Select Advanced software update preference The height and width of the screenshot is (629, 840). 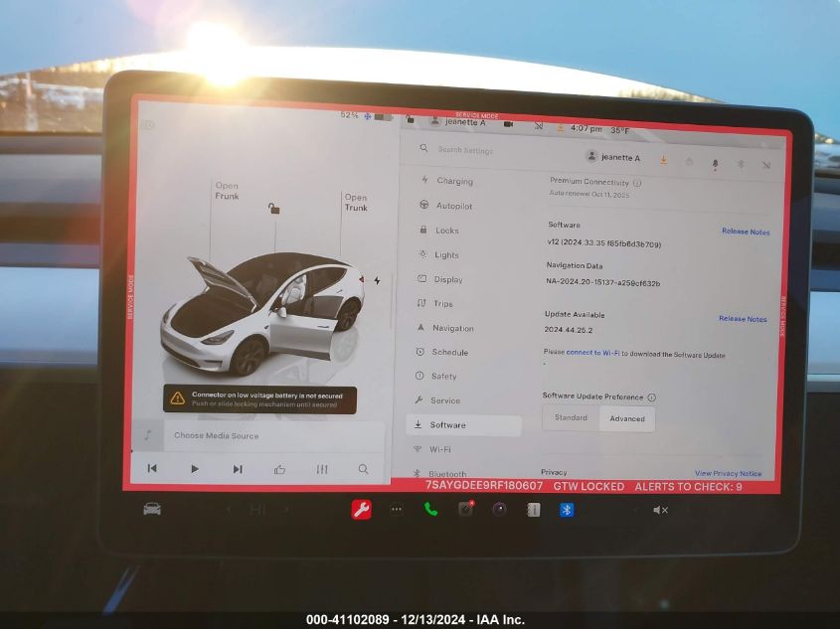(x=627, y=418)
